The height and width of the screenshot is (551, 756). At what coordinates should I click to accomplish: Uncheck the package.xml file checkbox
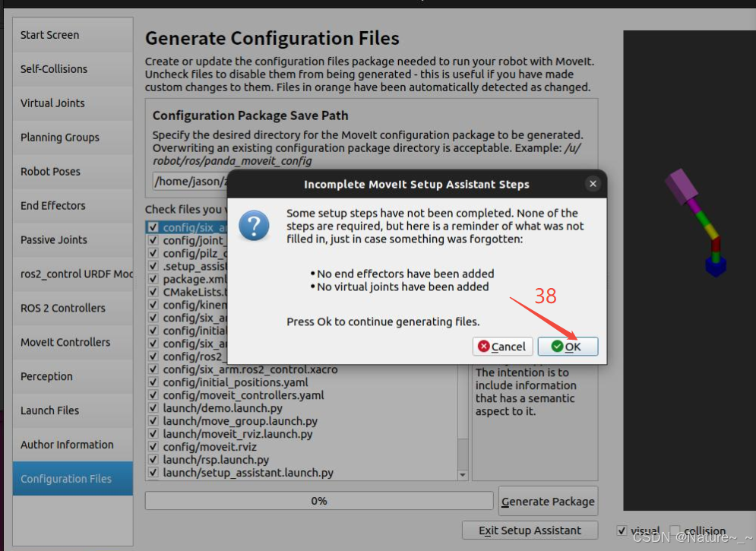tap(153, 279)
